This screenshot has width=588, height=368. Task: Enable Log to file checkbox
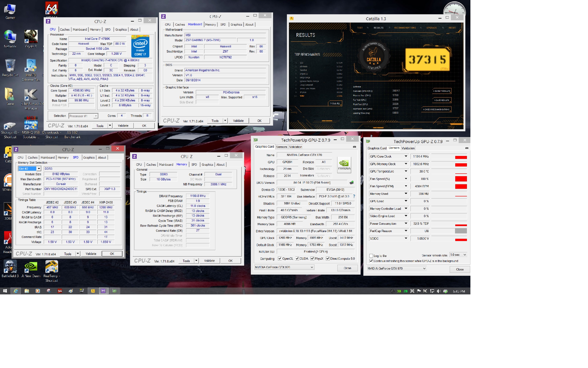click(371, 256)
